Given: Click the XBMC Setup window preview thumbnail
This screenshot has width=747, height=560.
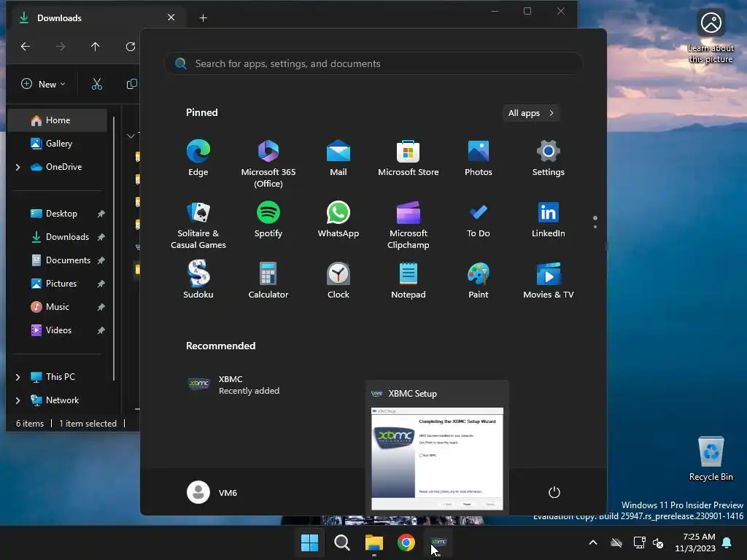Looking at the screenshot, I should point(437,459).
